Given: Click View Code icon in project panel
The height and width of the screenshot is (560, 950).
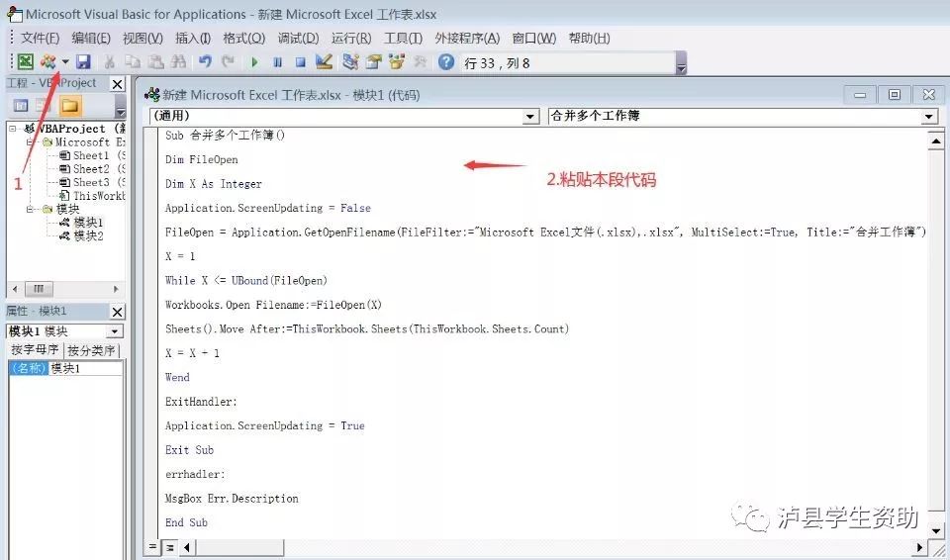Looking at the screenshot, I should pyautogui.click(x=21, y=106).
